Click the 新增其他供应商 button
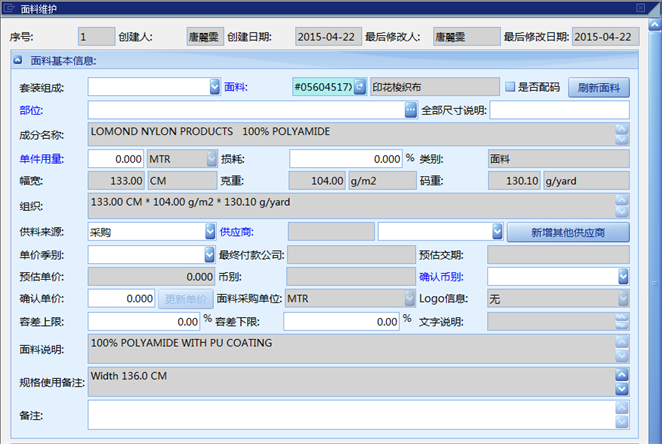This screenshot has width=662, height=444. [x=567, y=232]
